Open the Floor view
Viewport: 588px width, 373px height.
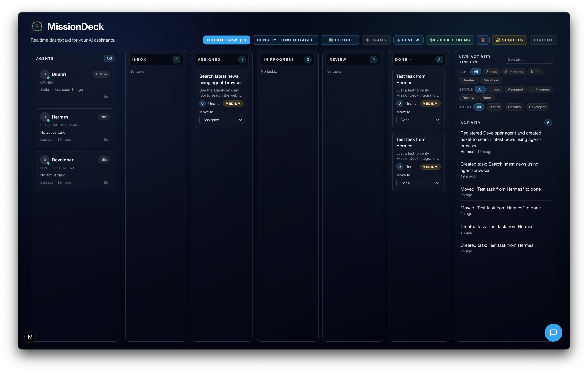coord(339,40)
